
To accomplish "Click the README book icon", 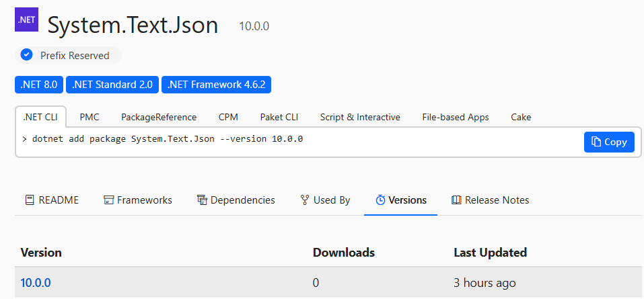I will pyautogui.click(x=30, y=200).
